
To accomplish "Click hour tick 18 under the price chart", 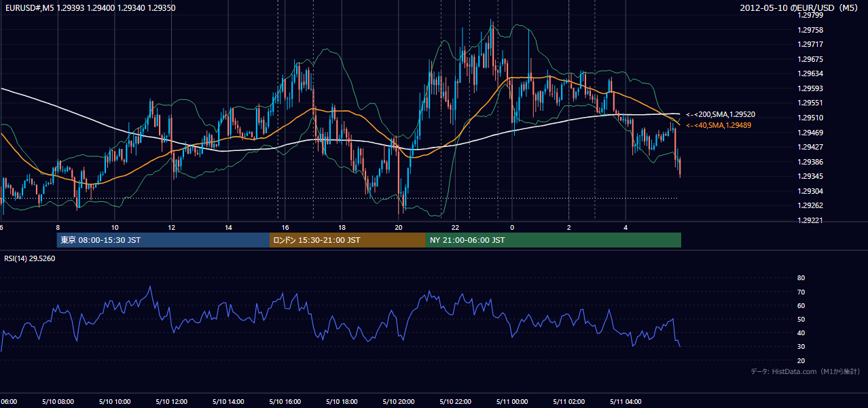I will pos(342,228).
